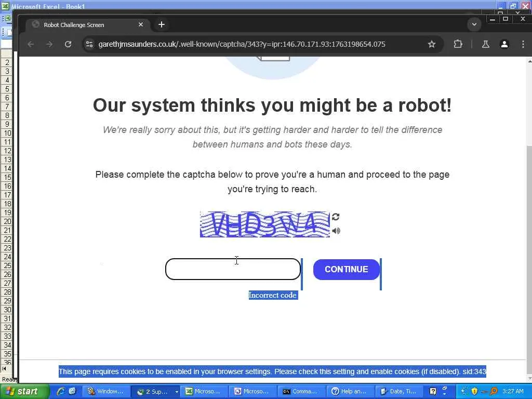Select Excel row header 20
This screenshot has height=399, width=532.
[7, 221]
